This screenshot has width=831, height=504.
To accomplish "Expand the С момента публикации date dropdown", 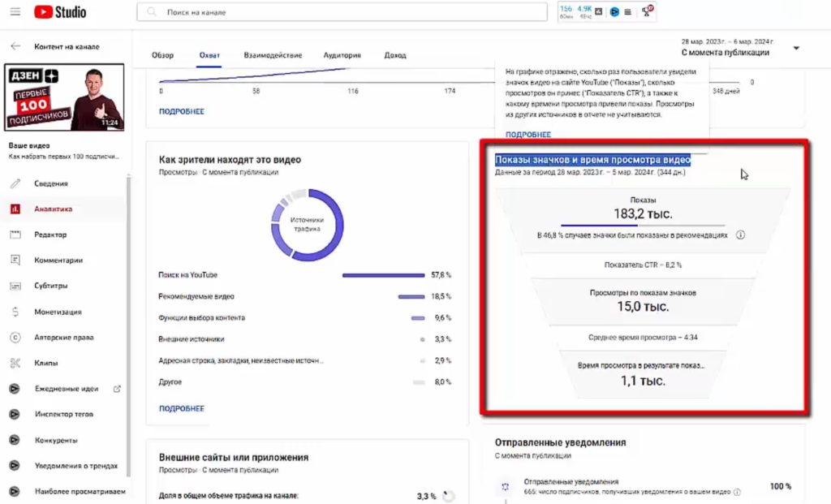I will pyautogui.click(x=795, y=49).
